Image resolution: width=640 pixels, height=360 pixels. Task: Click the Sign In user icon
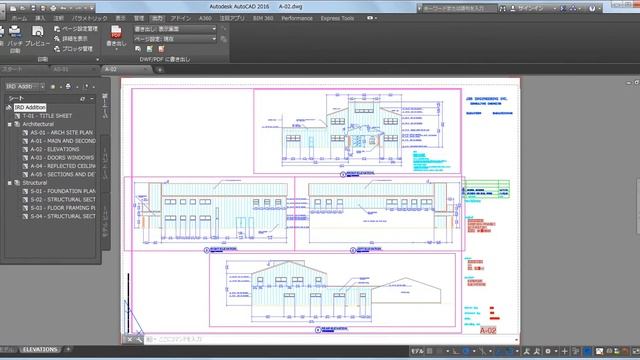click(x=513, y=8)
